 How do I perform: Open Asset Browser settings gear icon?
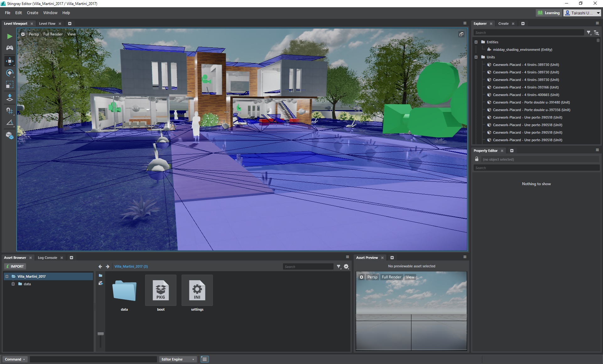pyautogui.click(x=346, y=266)
